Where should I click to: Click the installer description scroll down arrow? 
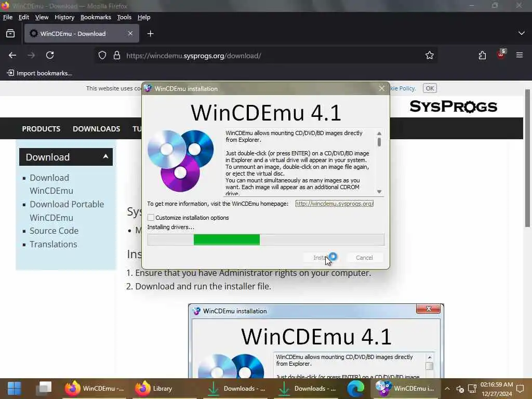(x=379, y=192)
